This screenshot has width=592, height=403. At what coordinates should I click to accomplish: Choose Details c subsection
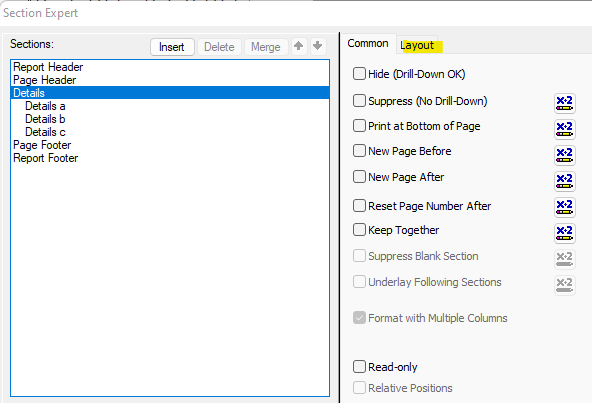170,132
